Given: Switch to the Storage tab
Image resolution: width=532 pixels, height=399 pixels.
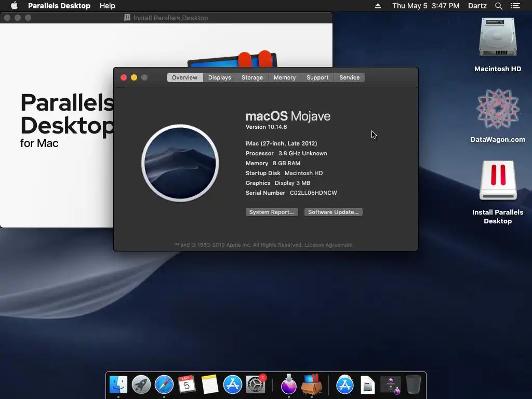Looking at the screenshot, I should 252,77.
